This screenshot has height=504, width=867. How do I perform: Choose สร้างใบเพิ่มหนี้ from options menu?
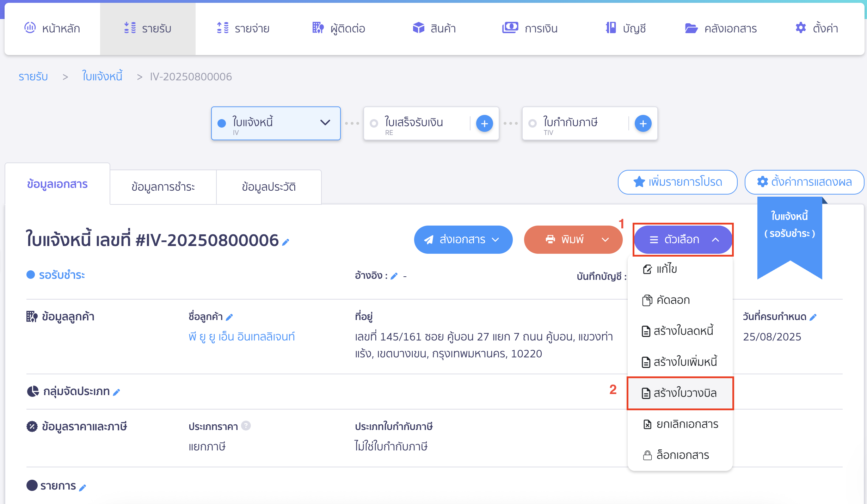pos(680,362)
